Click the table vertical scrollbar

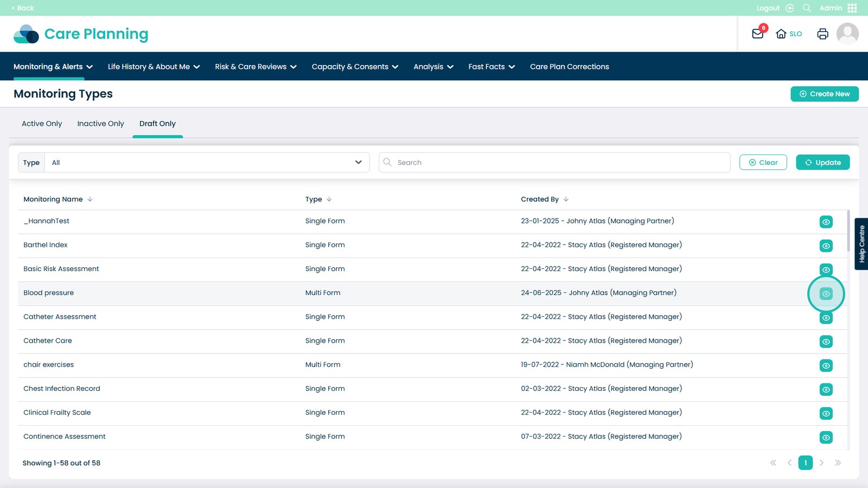click(848, 231)
